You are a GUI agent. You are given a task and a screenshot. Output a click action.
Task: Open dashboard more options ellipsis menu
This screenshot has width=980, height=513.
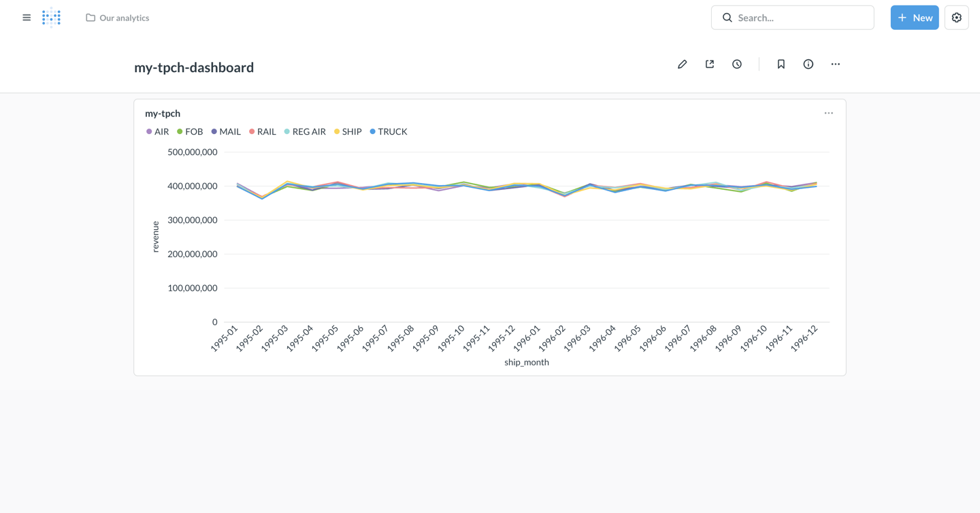click(835, 64)
